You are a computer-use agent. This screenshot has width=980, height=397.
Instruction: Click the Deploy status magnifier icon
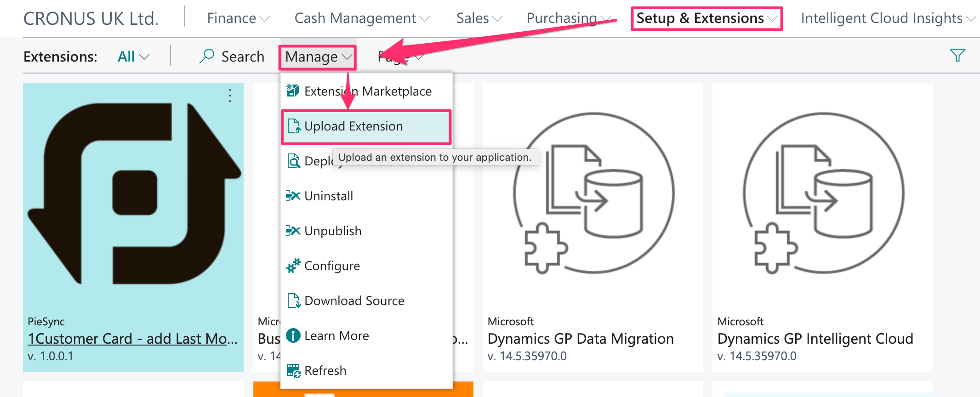tap(293, 161)
